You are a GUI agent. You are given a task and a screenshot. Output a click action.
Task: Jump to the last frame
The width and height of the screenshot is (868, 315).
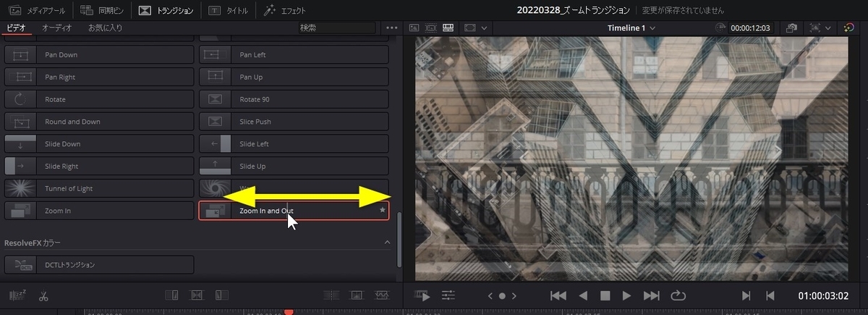click(x=652, y=295)
